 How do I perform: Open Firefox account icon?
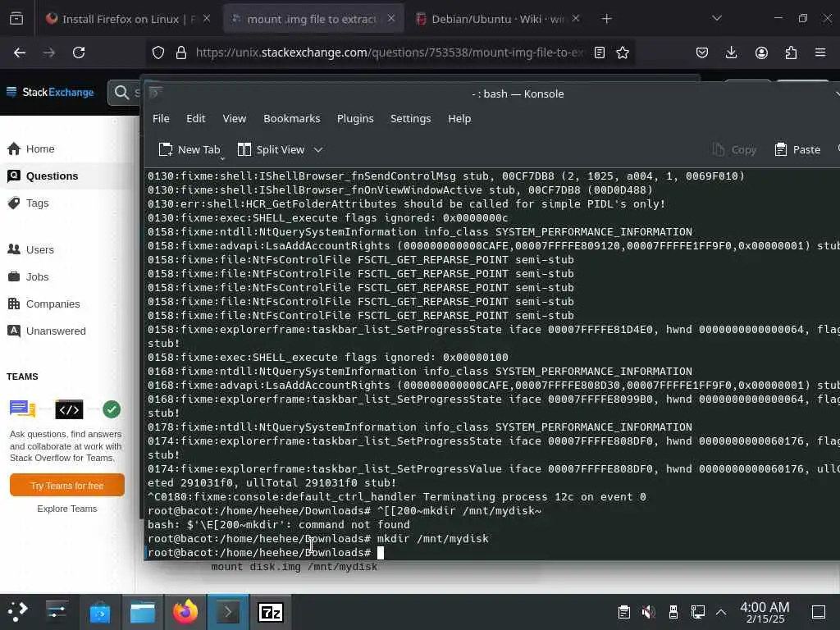point(761,52)
